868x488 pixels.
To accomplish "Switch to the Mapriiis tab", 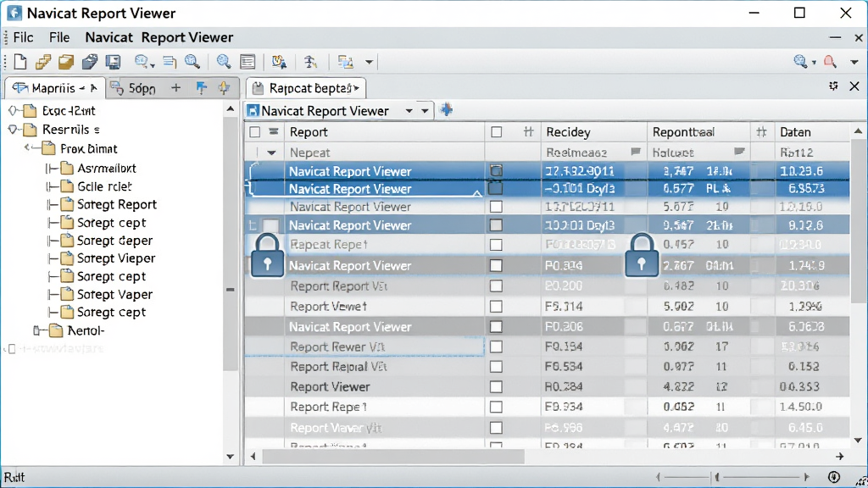I will click(x=54, y=88).
